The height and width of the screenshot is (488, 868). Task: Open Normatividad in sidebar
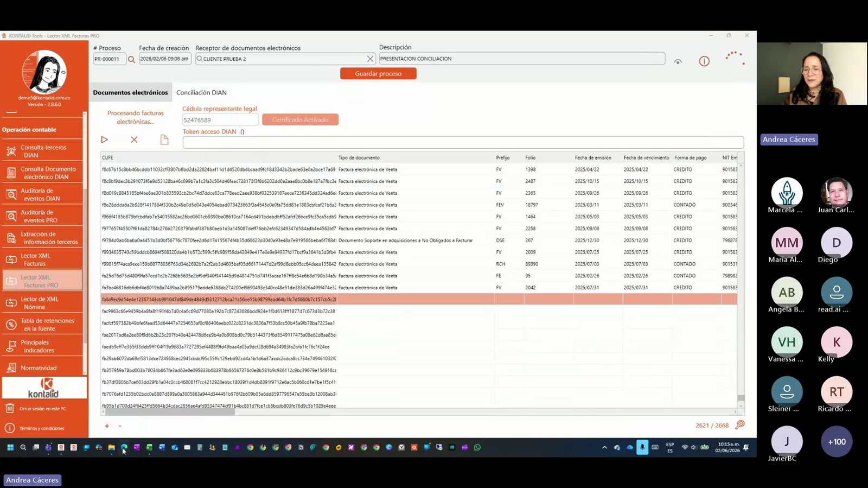coord(42,368)
